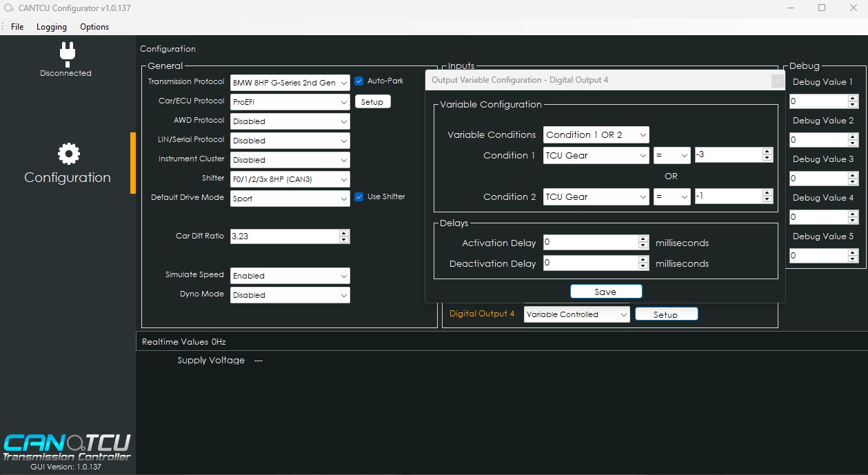
Task: Expand the Simulate Speed dropdown
Action: (x=290, y=276)
